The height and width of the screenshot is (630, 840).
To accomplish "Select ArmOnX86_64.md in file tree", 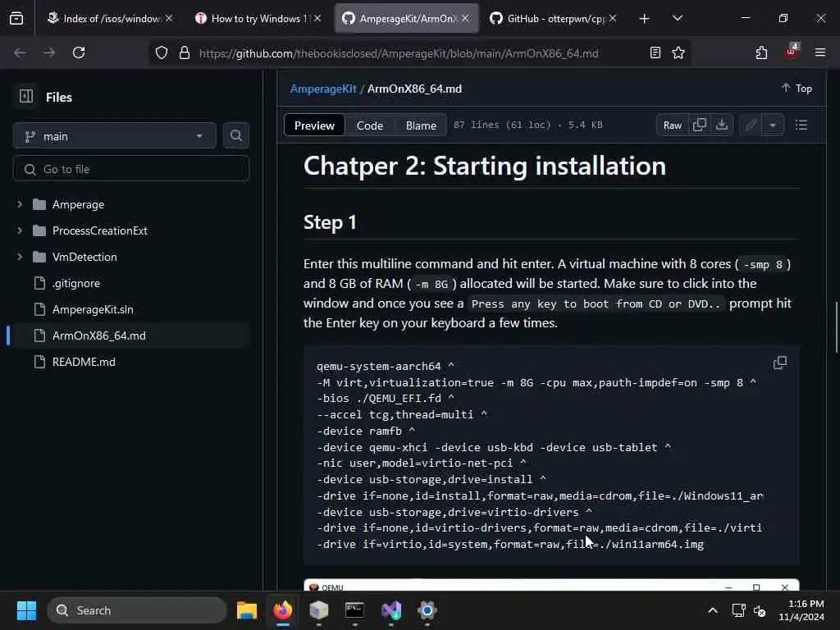I will [129, 336].
